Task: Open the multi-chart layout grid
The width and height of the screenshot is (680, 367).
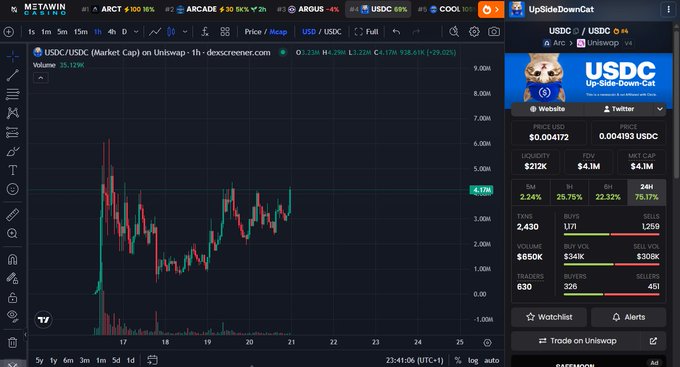Action: 225,32
